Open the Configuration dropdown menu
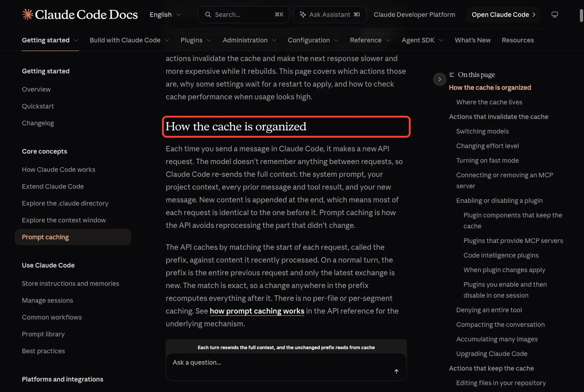 pos(313,40)
